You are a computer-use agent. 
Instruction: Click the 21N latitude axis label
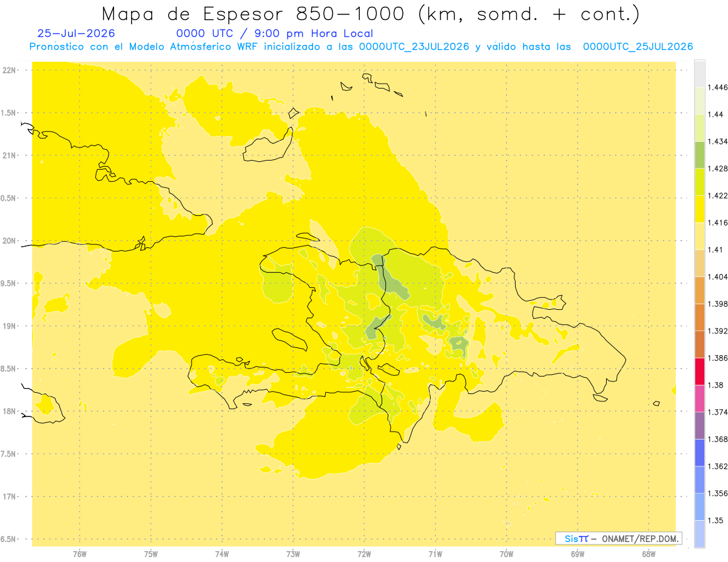tap(9, 155)
